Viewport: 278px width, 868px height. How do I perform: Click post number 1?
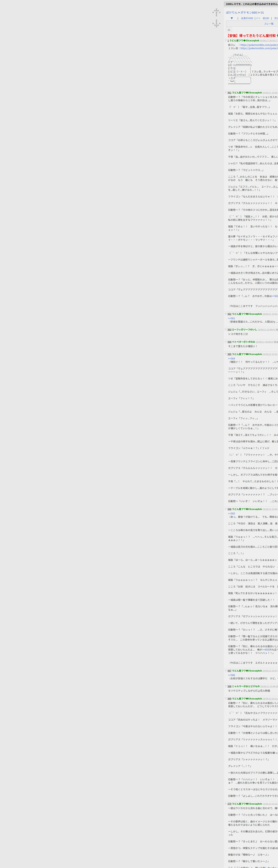[228, 41]
